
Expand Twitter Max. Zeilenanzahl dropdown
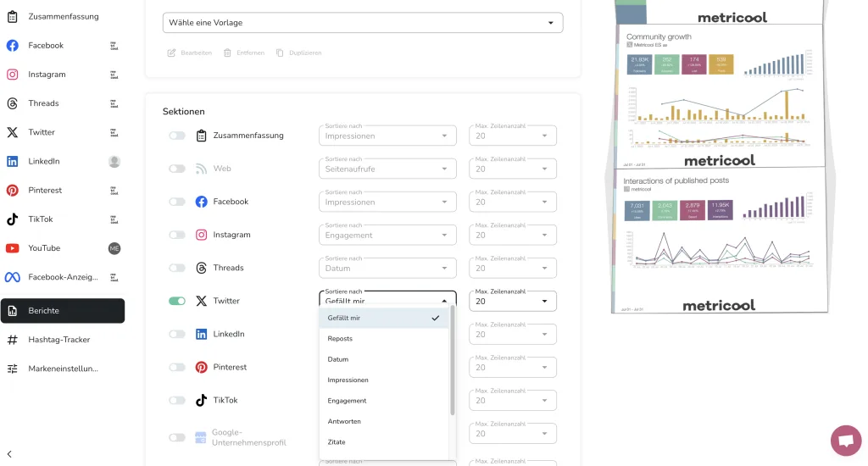point(513,301)
